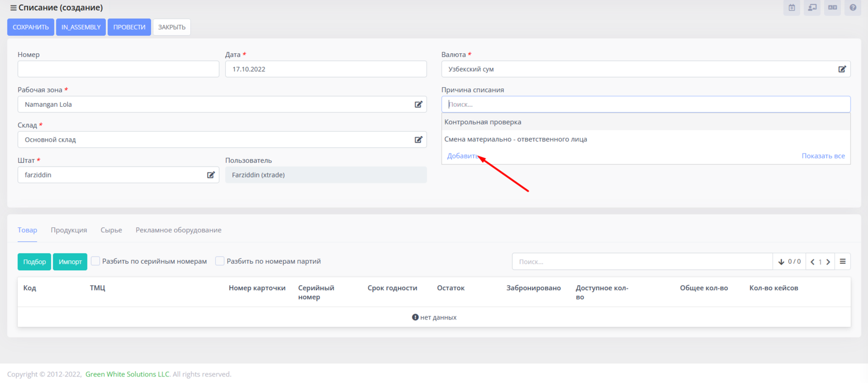
Task: Open the hamburger menu beside the Списание title
Action: [x=13, y=8]
